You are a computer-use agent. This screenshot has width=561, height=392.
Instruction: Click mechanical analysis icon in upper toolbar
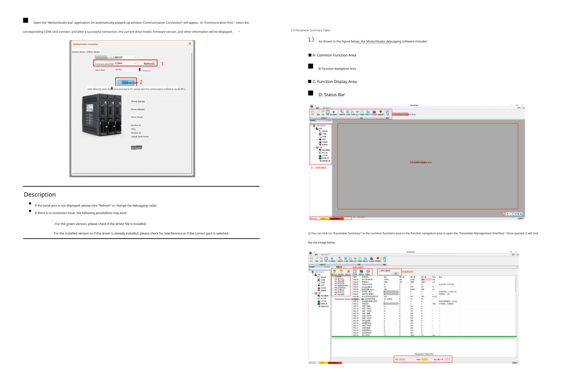[368, 112]
